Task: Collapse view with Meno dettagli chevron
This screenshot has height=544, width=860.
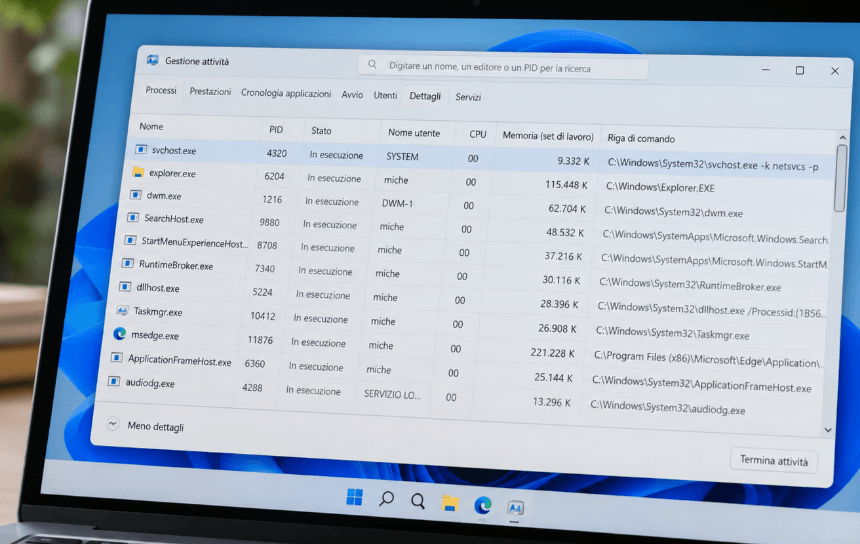Action: (x=113, y=424)
